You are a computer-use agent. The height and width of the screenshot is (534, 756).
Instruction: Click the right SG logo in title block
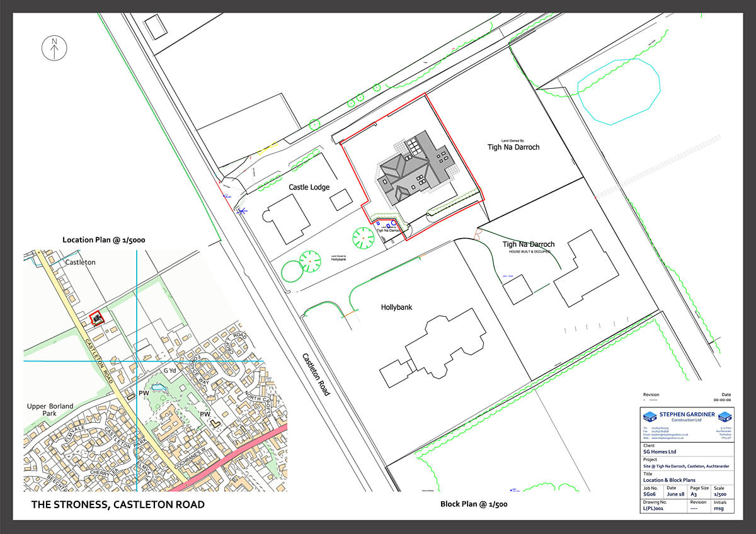tap(725, 416)
